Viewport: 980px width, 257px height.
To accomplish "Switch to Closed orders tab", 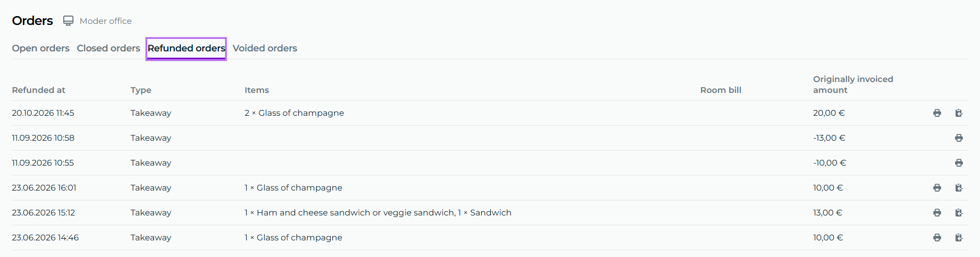I will (108, 48).
